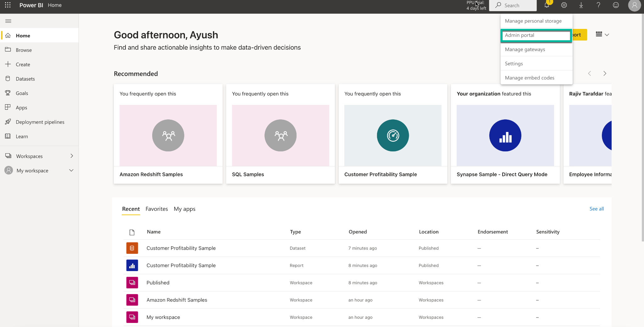Open Browse in the sidebar
The image size is (644, 327).
pyautogui.click(x=39, y=50)
